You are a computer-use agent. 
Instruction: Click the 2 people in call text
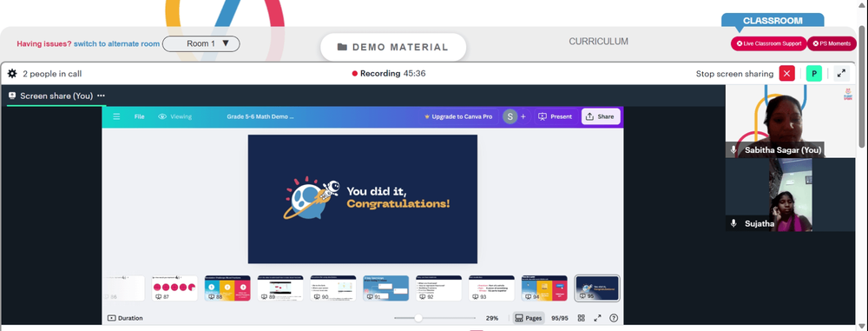(52, 74)
